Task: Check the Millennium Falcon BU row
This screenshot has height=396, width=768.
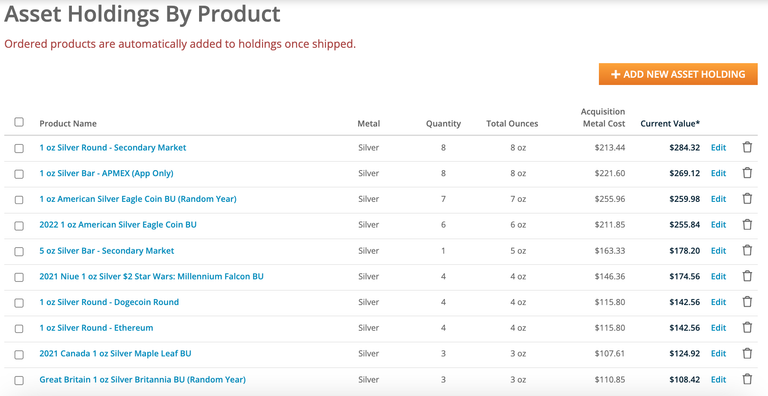Action: coord(19,277)
